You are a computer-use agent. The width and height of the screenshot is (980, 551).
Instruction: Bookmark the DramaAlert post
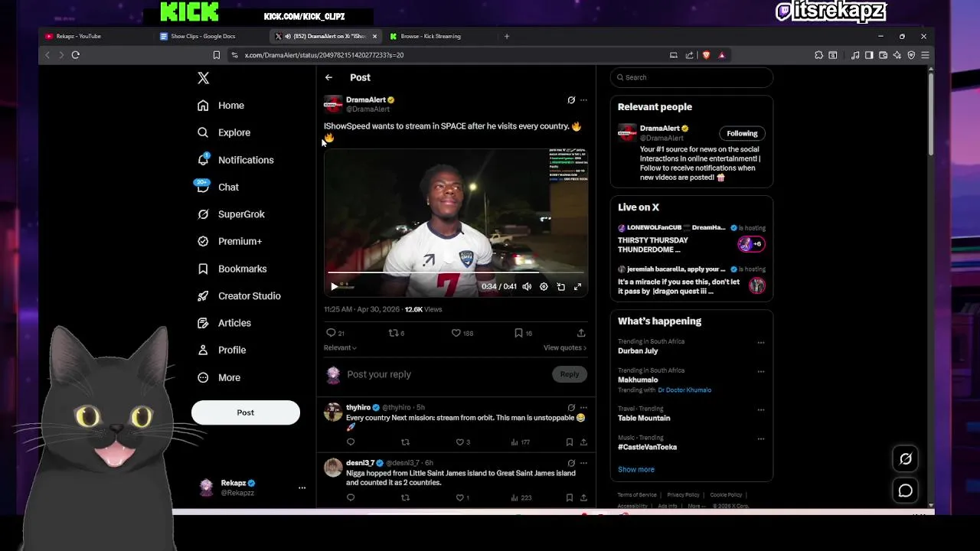(x=518, y=333)
